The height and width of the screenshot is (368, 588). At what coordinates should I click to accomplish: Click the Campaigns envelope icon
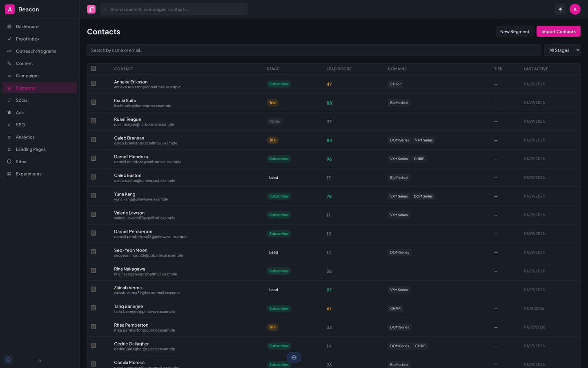tap(9, 76)
